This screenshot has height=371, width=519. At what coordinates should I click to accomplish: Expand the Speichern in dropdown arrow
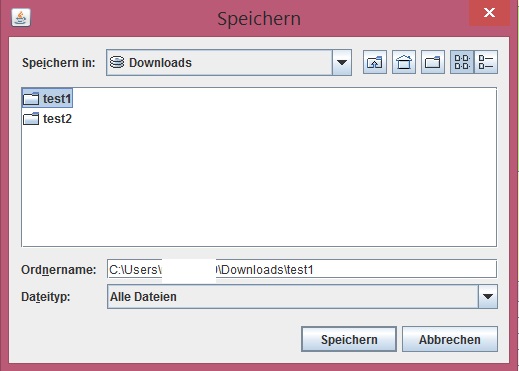[342, 63]
